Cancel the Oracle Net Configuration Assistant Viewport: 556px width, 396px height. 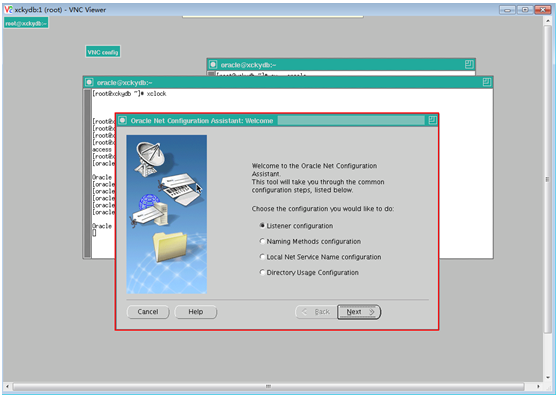click(148, 312)
